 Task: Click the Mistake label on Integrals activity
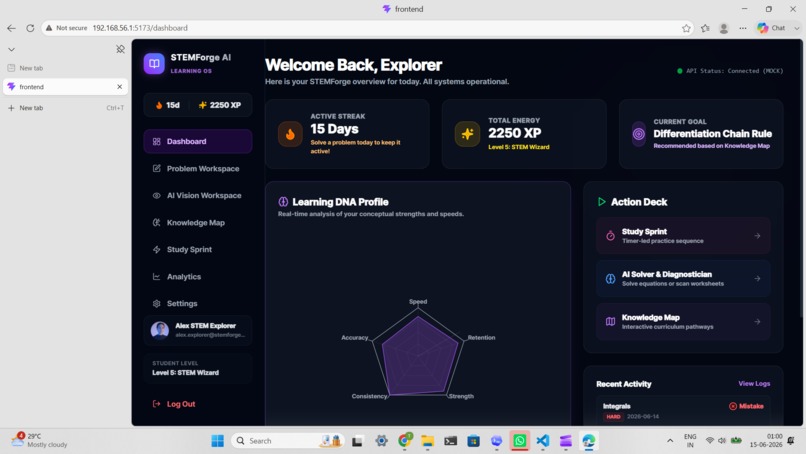[746, 406]
